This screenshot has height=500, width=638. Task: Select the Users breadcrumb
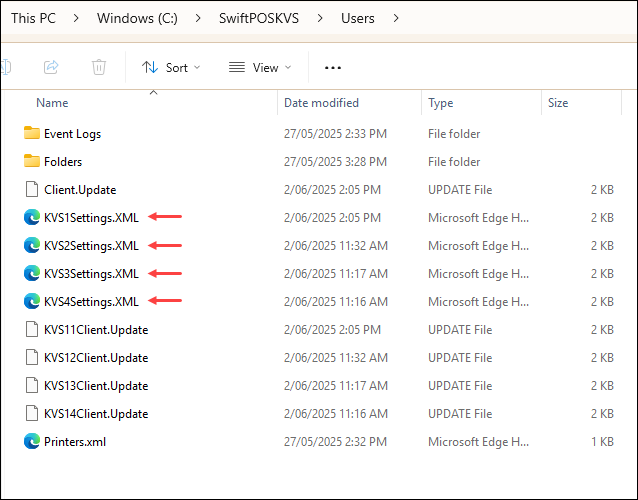[x=358, y=18]
